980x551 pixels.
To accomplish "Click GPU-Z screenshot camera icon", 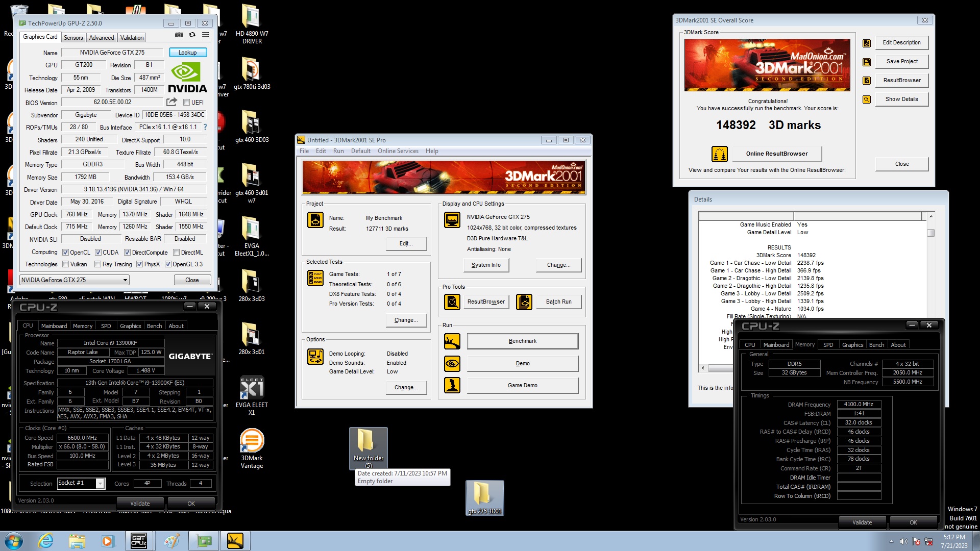I will [179, 35].
